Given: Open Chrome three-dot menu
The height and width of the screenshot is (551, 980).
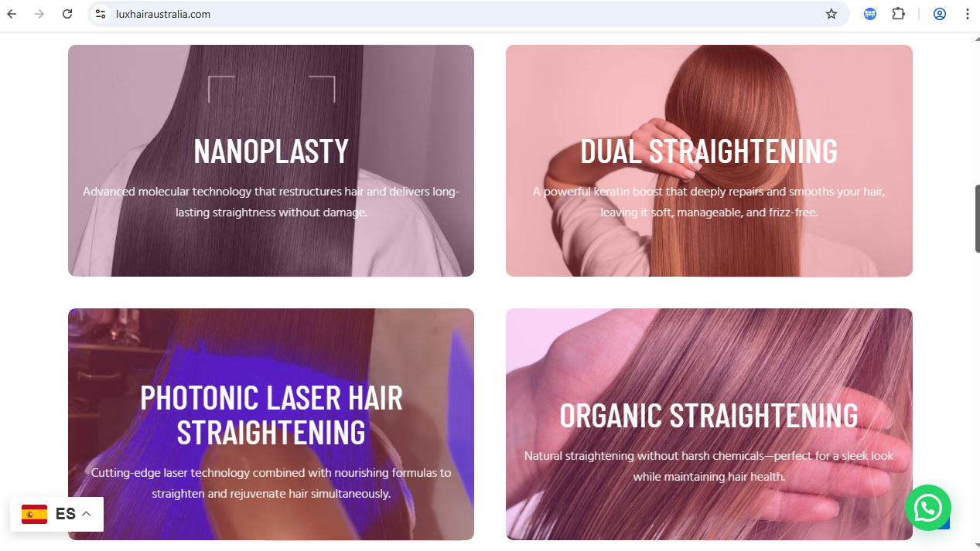Looking at the screenshot, I should [967, 14].
